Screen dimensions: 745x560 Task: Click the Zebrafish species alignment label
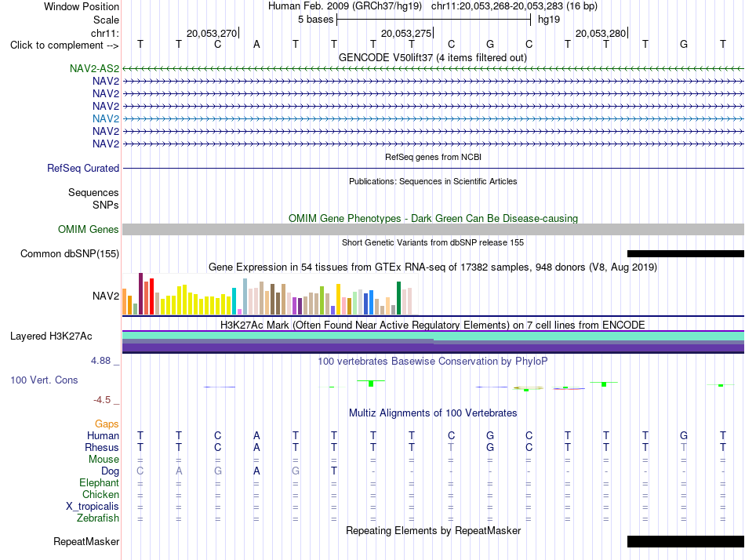(x=98, y=518)
